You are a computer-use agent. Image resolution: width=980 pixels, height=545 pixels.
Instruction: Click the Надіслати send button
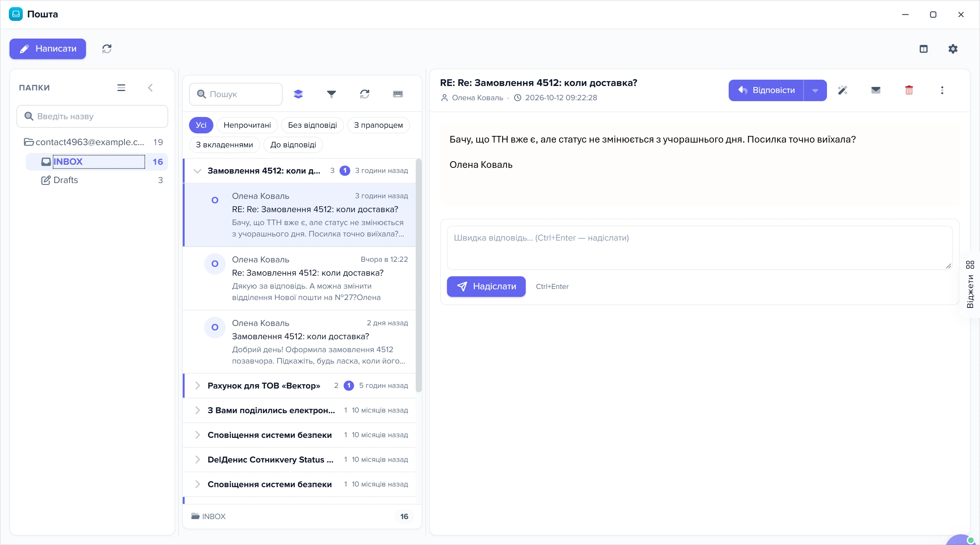[486, 286]
